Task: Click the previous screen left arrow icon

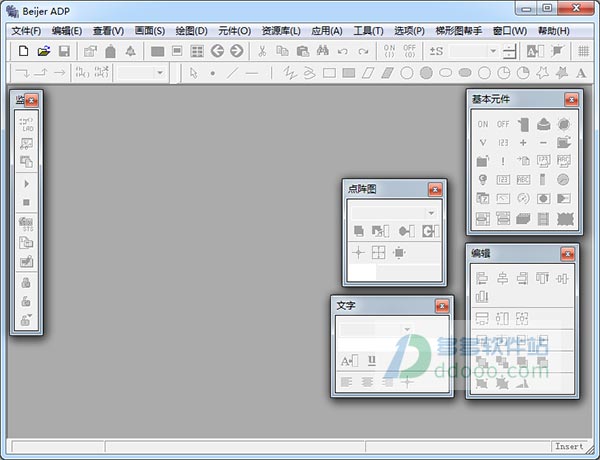Action: [217, 51]
